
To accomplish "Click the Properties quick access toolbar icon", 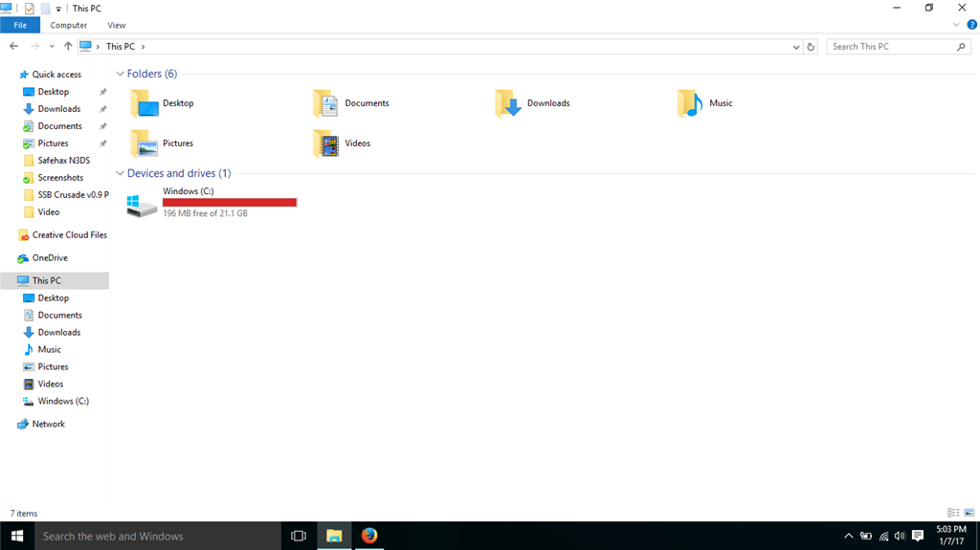I will (29, 9).
